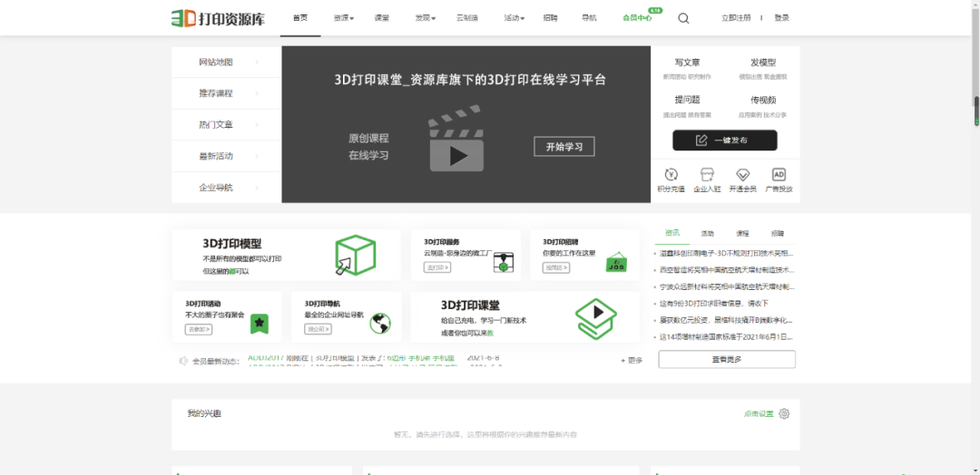Open the 导航 navigation item
The height and width of the screenshot is (475, 980).
[589, 18]
